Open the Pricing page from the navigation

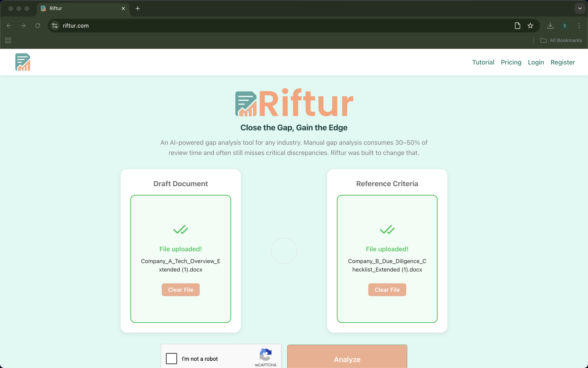(x=511, y=62)
